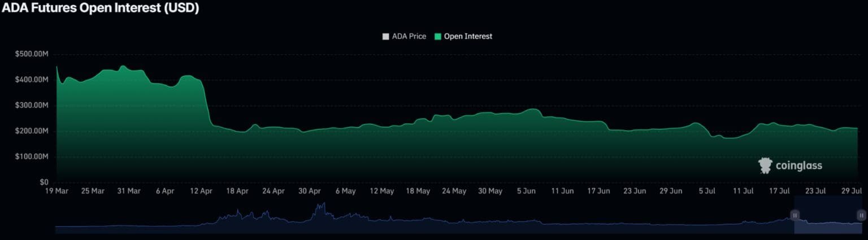Viewport: 868px width, 240px height.
Task: Click the 12 Apr date on x-axis
Action: tap(201, 191)
